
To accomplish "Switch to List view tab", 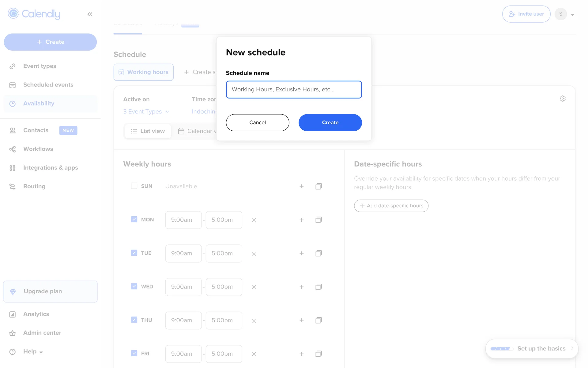I will 148,131.
